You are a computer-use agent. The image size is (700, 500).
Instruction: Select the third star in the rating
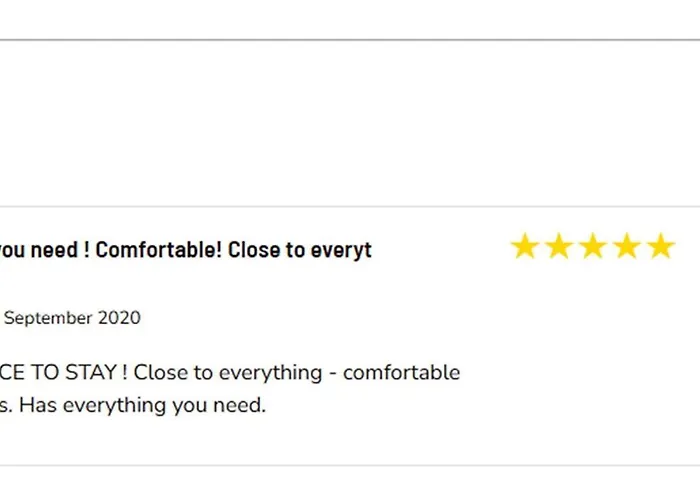(x=593, y=247)
